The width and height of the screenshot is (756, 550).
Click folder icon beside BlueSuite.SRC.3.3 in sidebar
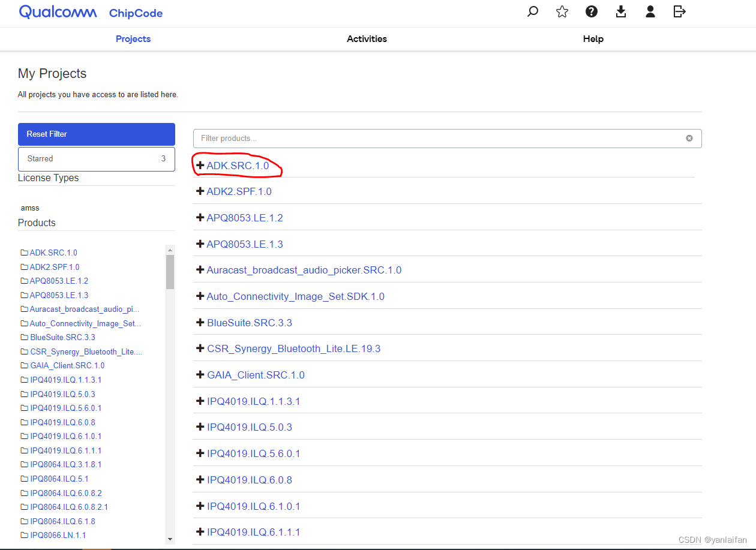pyautogui.click(x=25, y=337)
